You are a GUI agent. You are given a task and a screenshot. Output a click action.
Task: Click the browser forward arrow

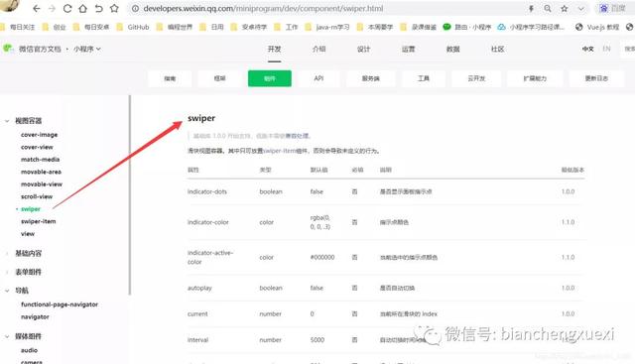click(x=52, y=9)
